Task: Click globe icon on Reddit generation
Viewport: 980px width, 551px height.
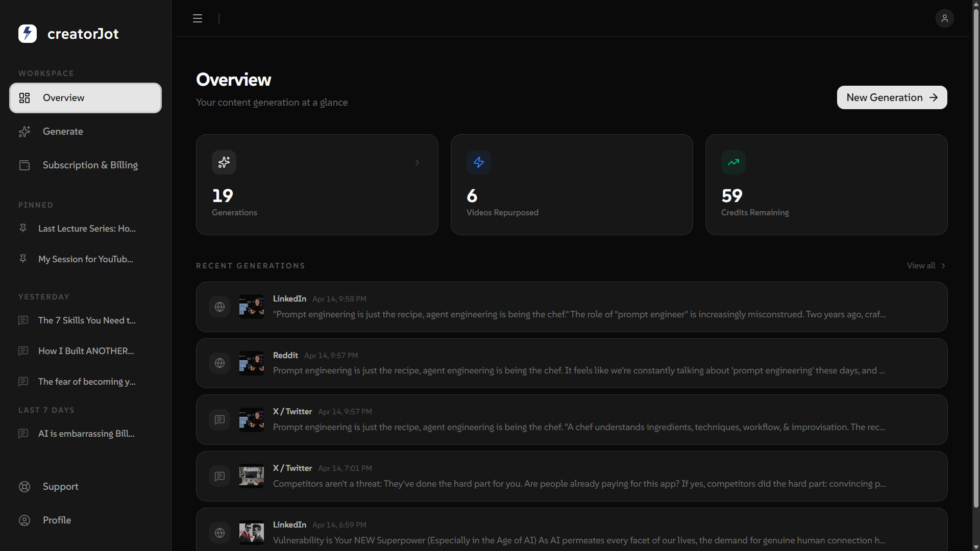Action: click(x=219, y=363)
